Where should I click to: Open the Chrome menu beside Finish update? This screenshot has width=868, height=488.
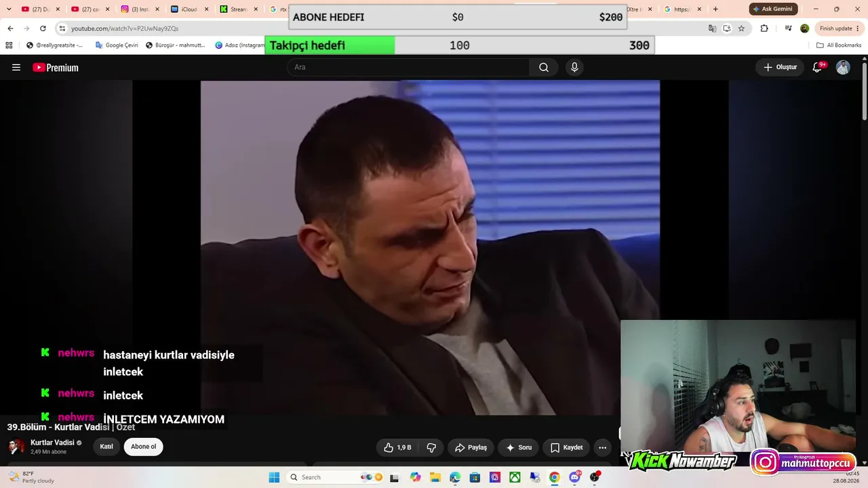coord(858,28)
